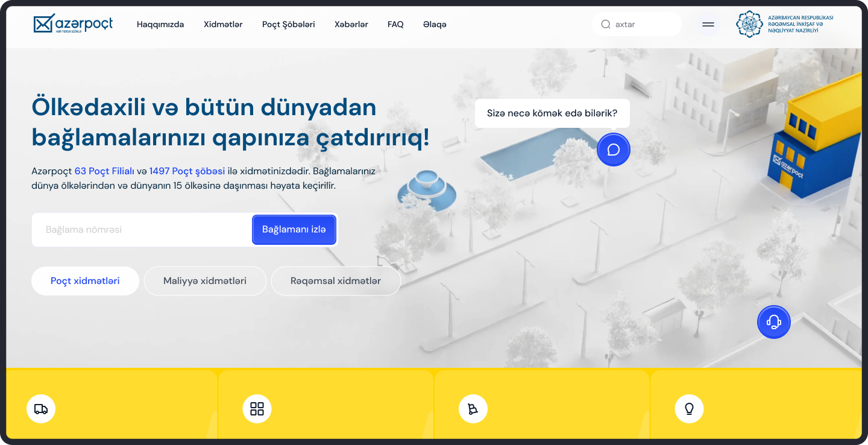This screenshot has width=868, height=445.
Task: Click the hand cart icon
Action: 473,409
